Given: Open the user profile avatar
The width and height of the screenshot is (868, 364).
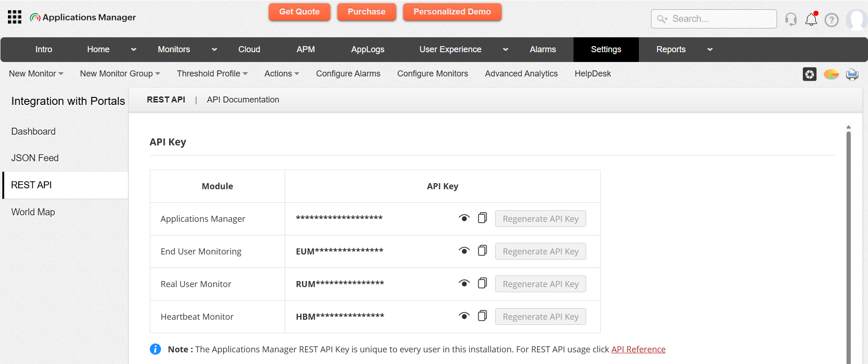Looking at the screenshot, I should 857,20.
